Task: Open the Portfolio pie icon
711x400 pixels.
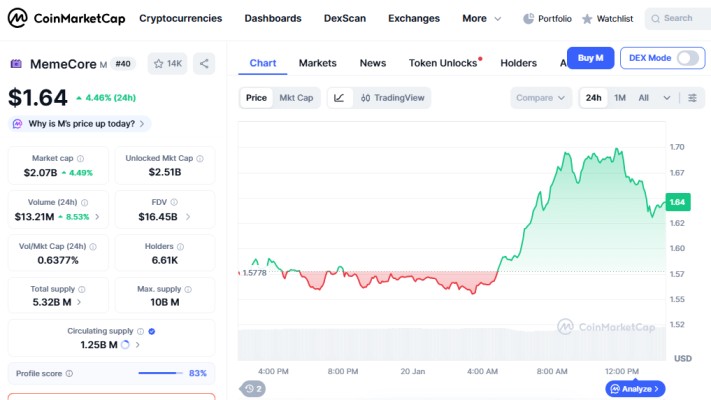Action: [528, 19]
